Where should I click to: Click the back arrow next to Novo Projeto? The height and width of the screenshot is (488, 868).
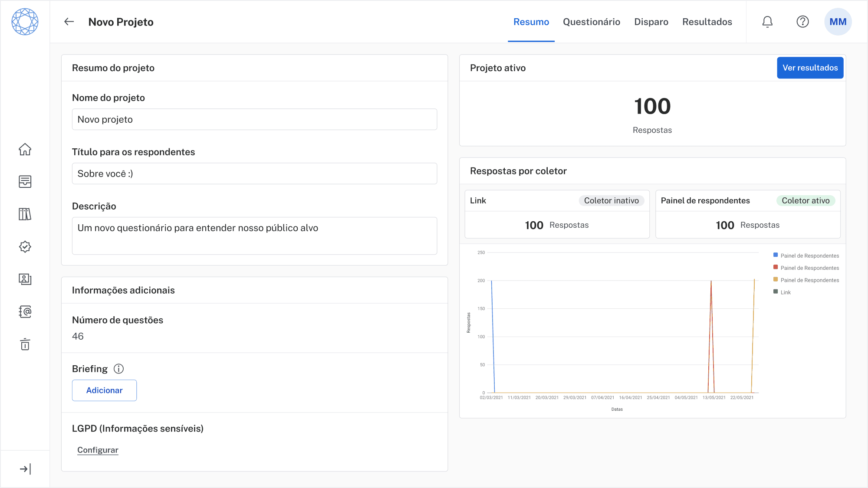(x=69, y=22)
